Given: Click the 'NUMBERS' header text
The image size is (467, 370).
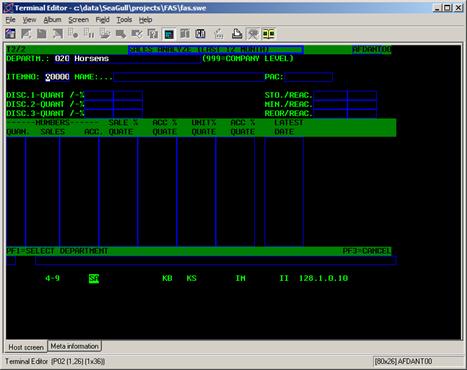Looking at the screenshot, I should pos(52,123).
